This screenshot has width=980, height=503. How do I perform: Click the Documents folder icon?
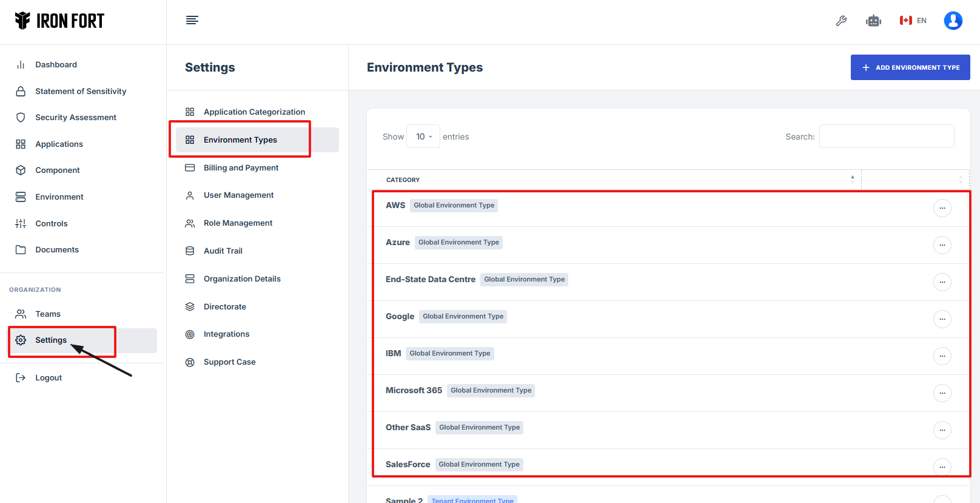point(21,250)
